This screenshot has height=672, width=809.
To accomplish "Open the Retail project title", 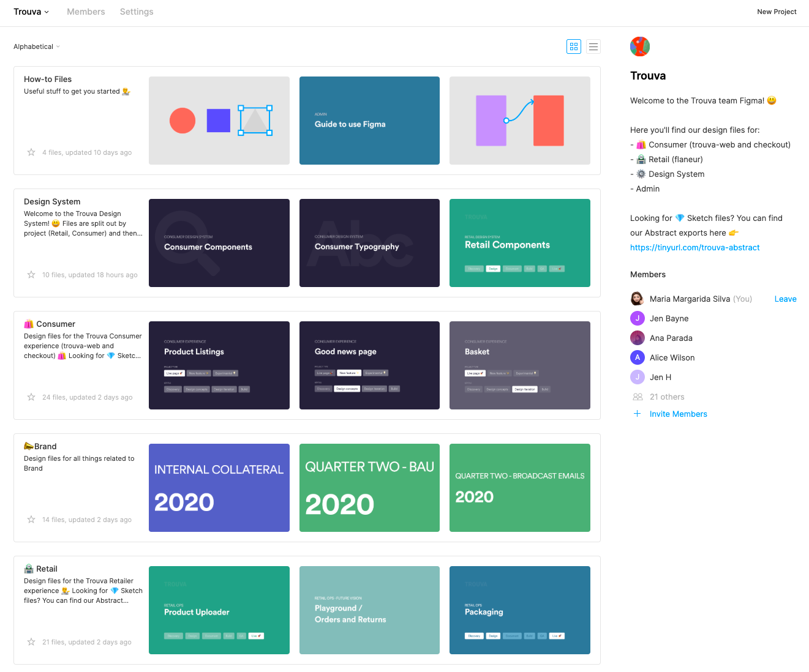I will click(x=41, y=569).
